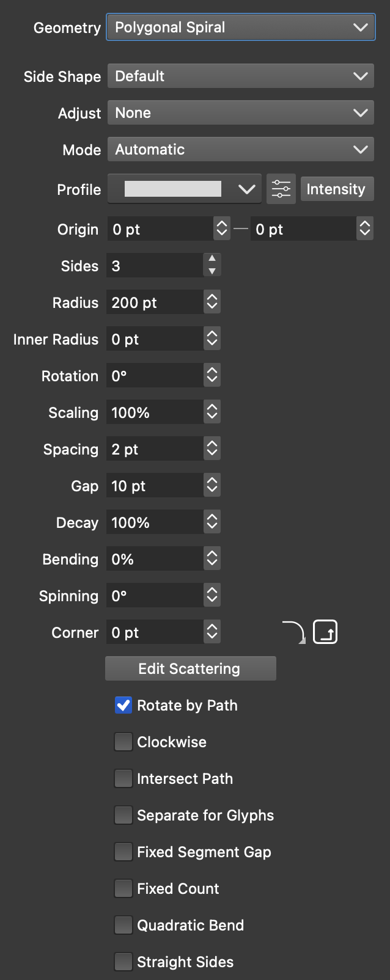The width and height of the screenshot is (390, 980).
Task: Uncheck the Rotate by Path checkbox
Action: 123,705
